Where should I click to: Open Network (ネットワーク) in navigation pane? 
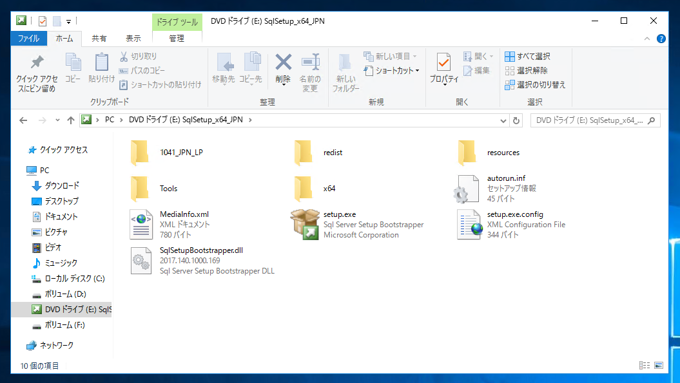tap(50, 345)
